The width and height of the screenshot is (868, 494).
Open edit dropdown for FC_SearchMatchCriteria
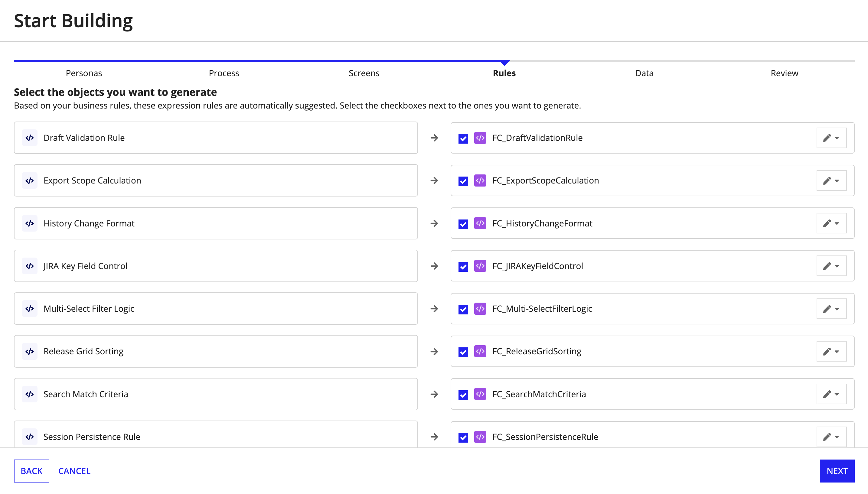[831, 394]
